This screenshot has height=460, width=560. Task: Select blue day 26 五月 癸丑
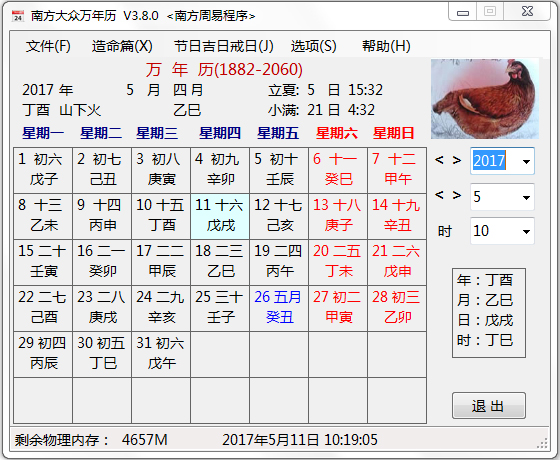point(279,308)
